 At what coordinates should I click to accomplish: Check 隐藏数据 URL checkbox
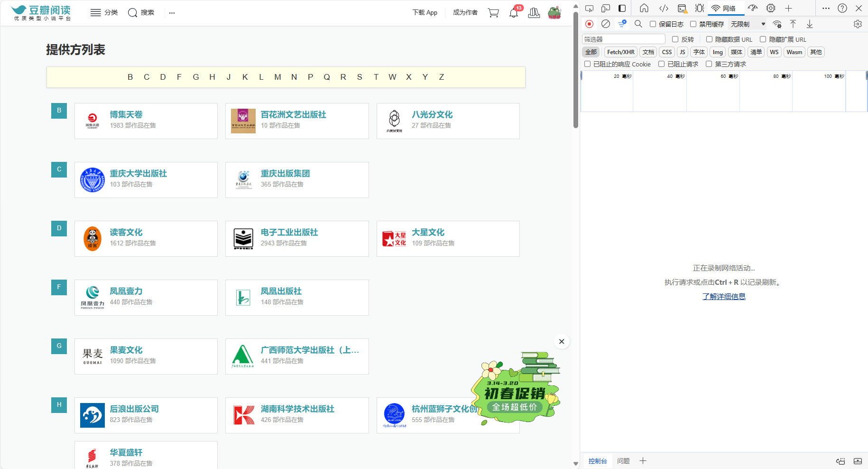(710, 39)
